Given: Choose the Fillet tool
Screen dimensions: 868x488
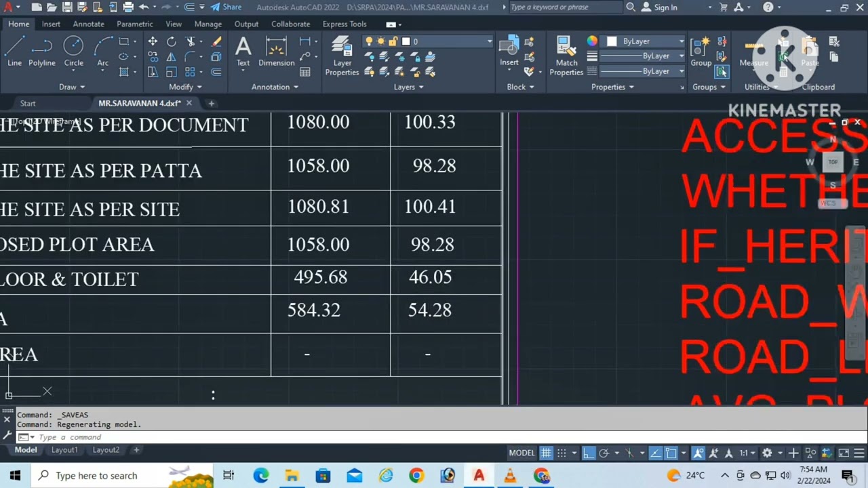Looking at the screenshot, I should [191, 57].
